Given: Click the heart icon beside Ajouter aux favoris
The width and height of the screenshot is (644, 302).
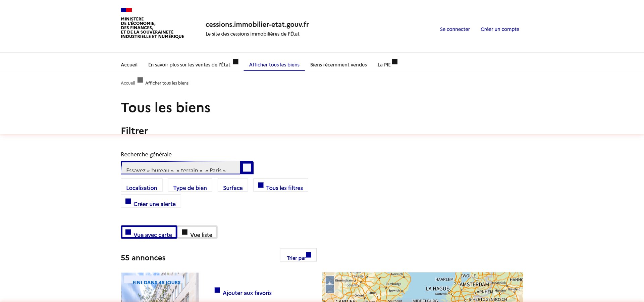Looking at the screenshot, I should pyautogui.click(x=217, y=291).
